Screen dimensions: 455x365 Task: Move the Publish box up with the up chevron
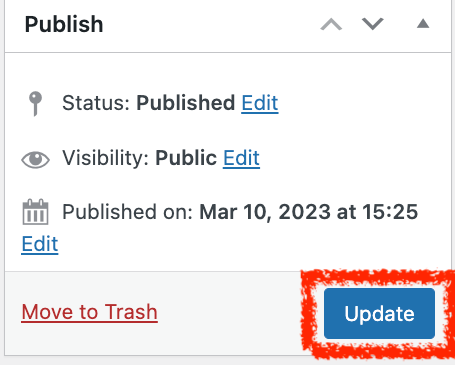coord(331,24)
